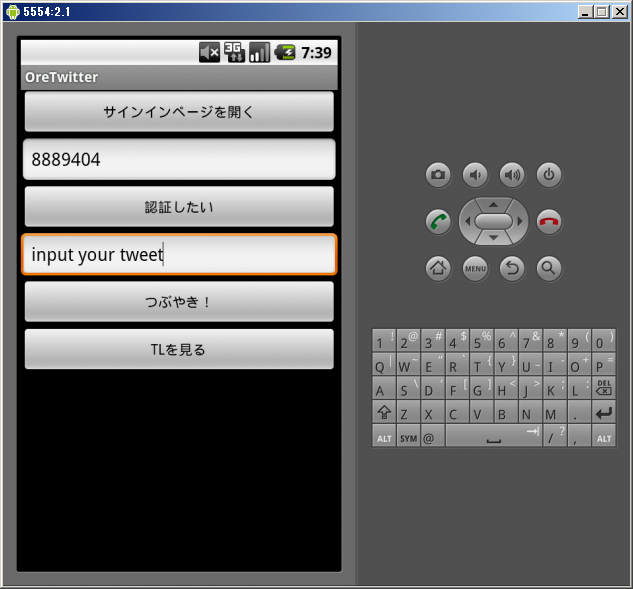Post tweet with つぶやき！ button
Viewport: 633px width, 589px height.
[179, 302]
